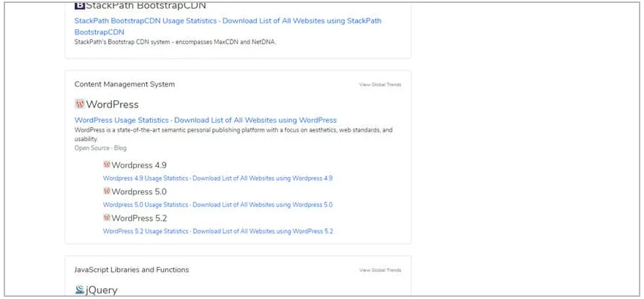The width and height of the screenshot is (644, 299).
Task: Click the WordPress 5.2 heading
Action: click(x=139, y=218)
